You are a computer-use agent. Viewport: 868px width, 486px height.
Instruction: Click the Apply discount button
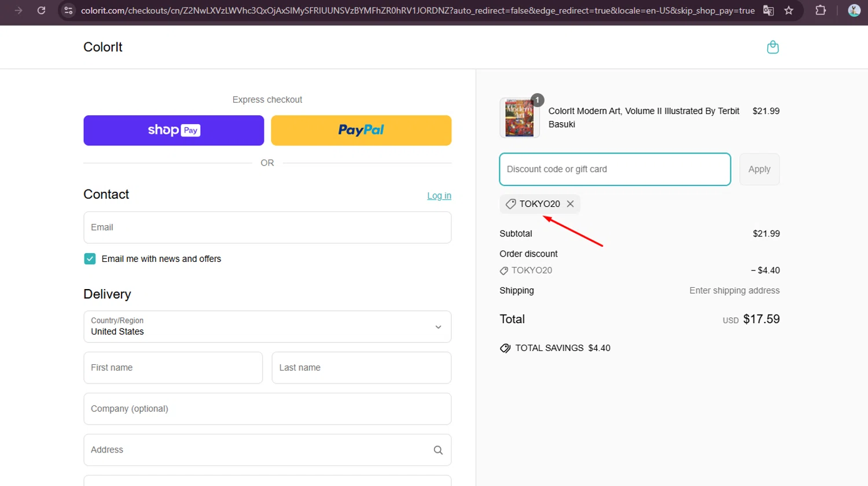click(x=759, y=169)
